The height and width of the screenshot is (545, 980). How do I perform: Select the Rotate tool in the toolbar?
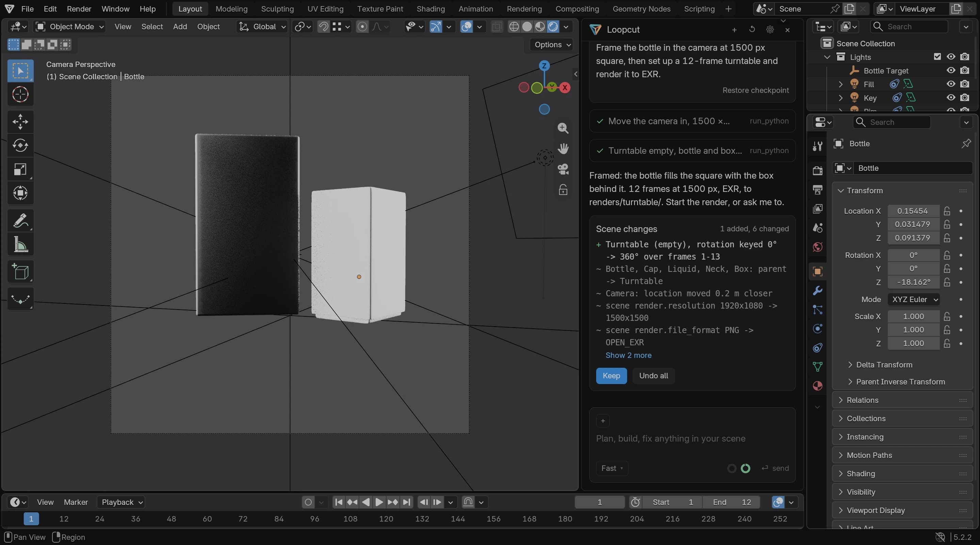[x=20, y=145]
